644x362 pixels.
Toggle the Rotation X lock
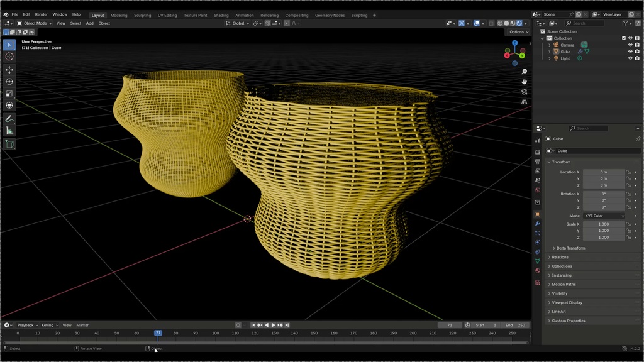pyautogui.click(x=629, y=194)
